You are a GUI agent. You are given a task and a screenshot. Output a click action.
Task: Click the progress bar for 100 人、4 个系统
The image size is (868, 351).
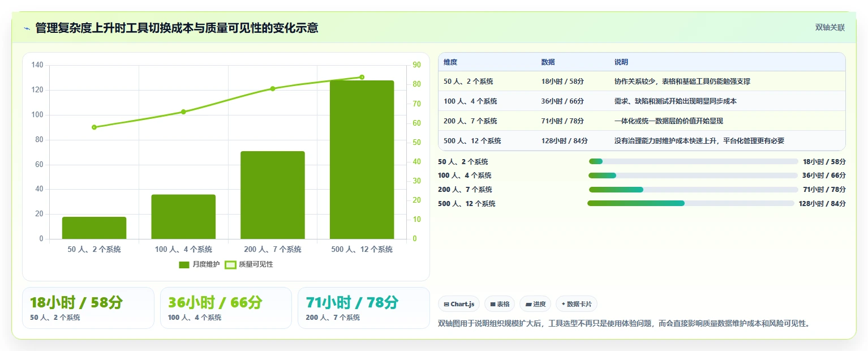(693, 175)
